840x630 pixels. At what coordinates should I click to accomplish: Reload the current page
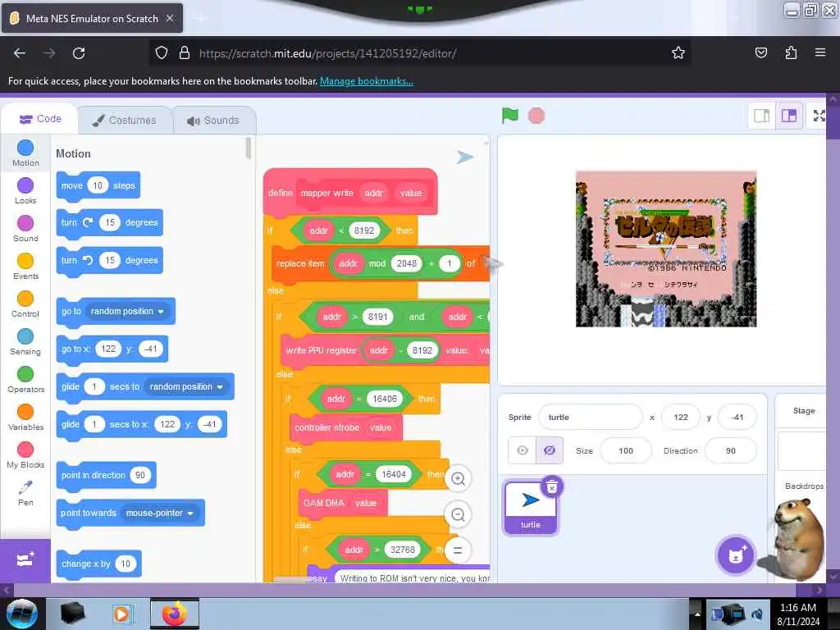[x=79, y=53]
